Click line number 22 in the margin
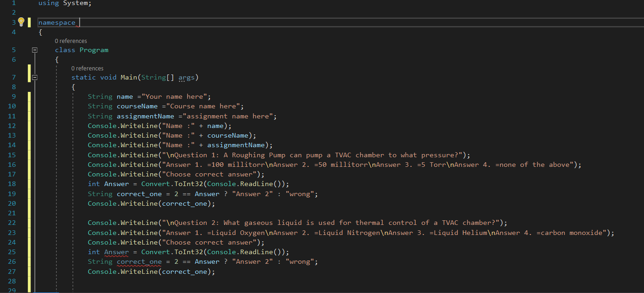Screen dimensions: 644x293 [13, 222]
